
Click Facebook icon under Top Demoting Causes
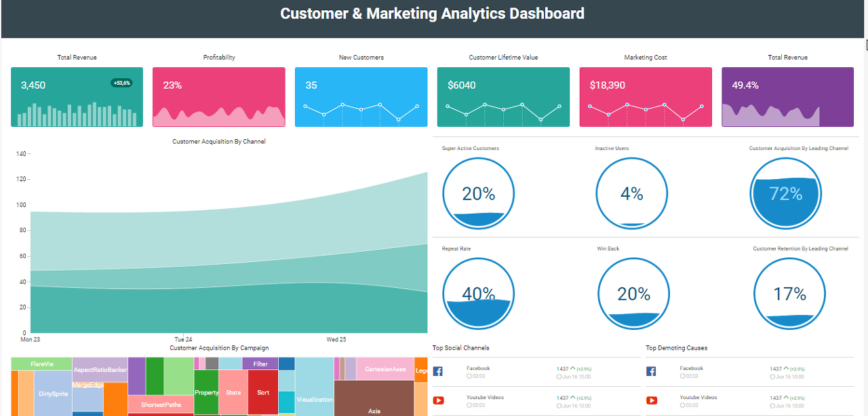[x=651, y=371]
